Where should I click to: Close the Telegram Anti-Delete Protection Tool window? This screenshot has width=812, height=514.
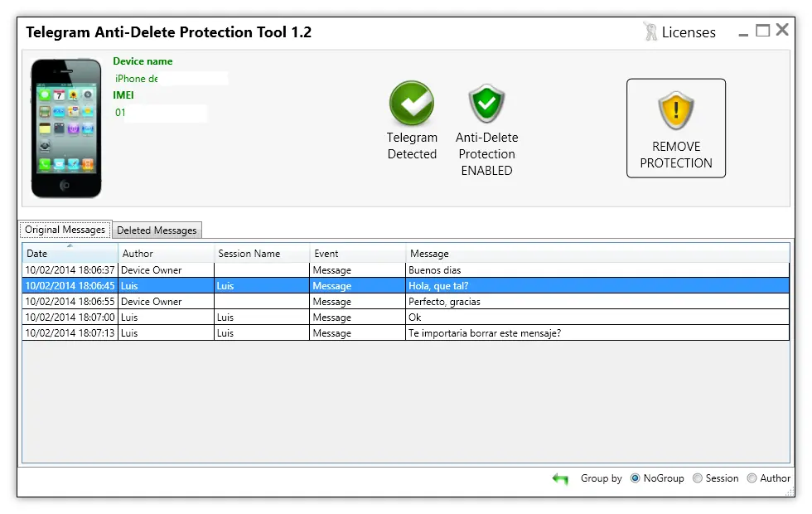pos(782,30)
